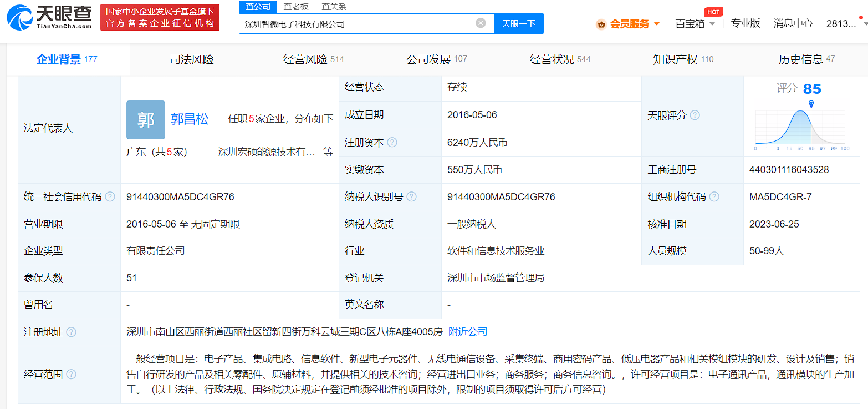Clear the search box with the X icon
This screenshot has height=409, width=868.
(x=481, y=23)
